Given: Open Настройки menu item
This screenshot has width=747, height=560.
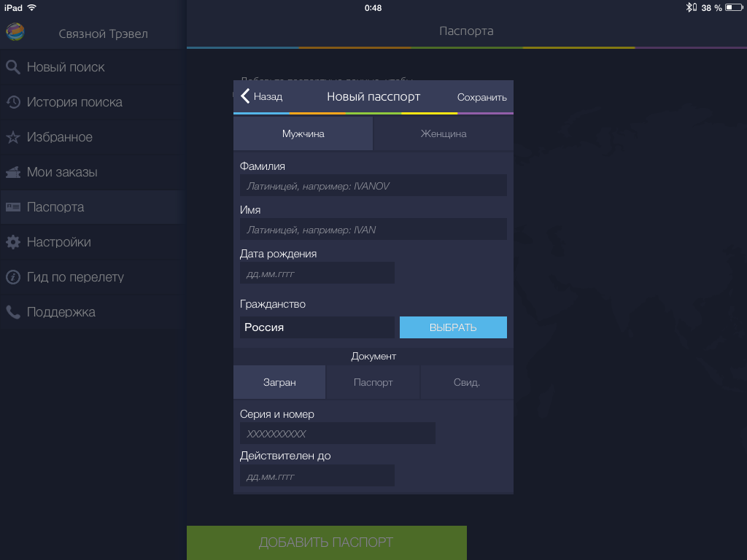Looking at the screenshot, I should tap(93, 242).
